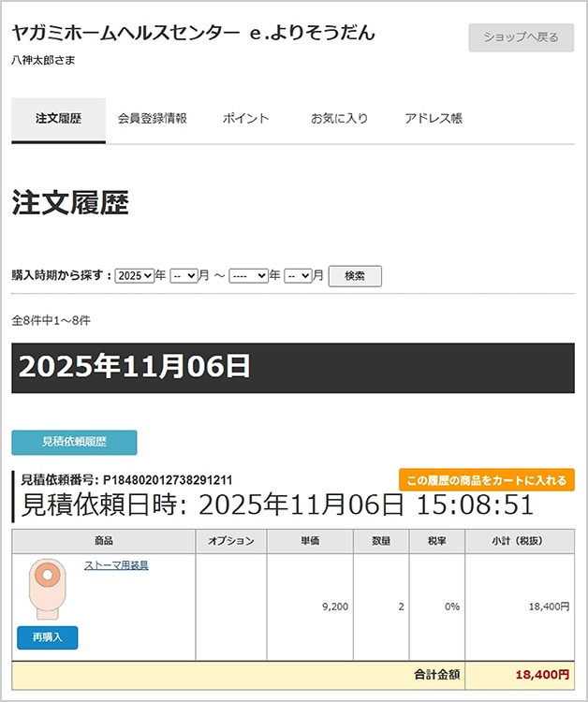Image resolution: width=588 pixels, height=702 pixels.
Task: Click the 単価 column header
Action: (310, 541)
